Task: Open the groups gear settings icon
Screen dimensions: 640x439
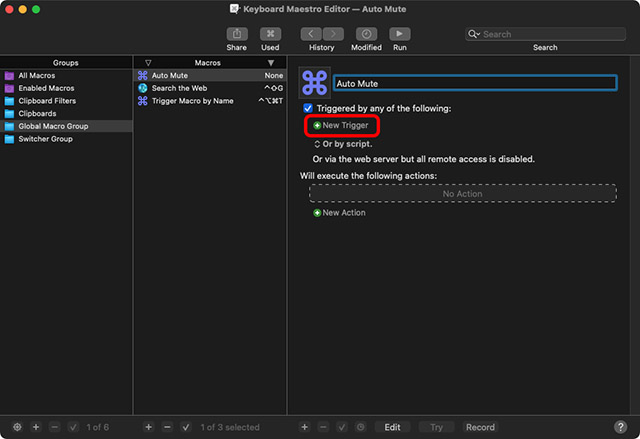Action: pos(17,427)
